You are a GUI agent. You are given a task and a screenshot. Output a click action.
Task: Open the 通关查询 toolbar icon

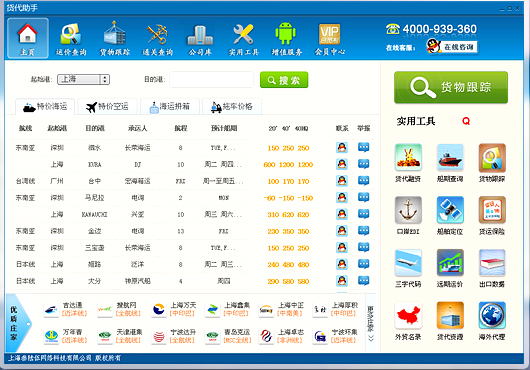158,39
